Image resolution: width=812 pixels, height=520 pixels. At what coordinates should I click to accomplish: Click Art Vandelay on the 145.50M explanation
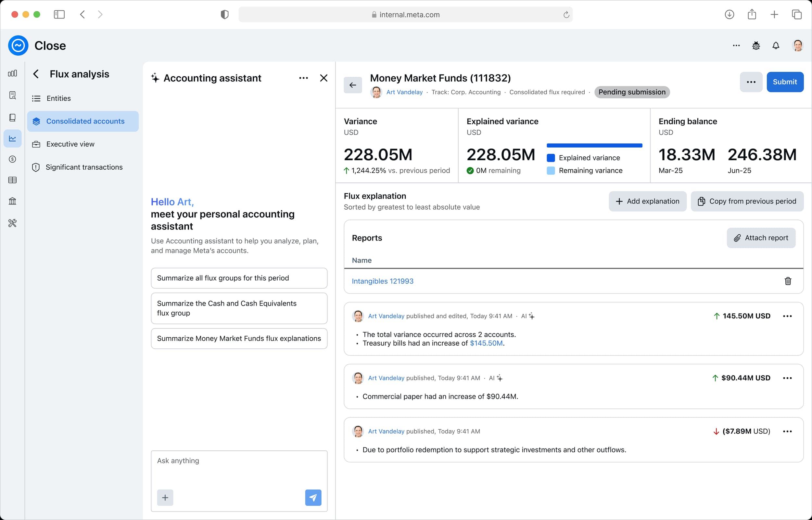click(386, 316)
